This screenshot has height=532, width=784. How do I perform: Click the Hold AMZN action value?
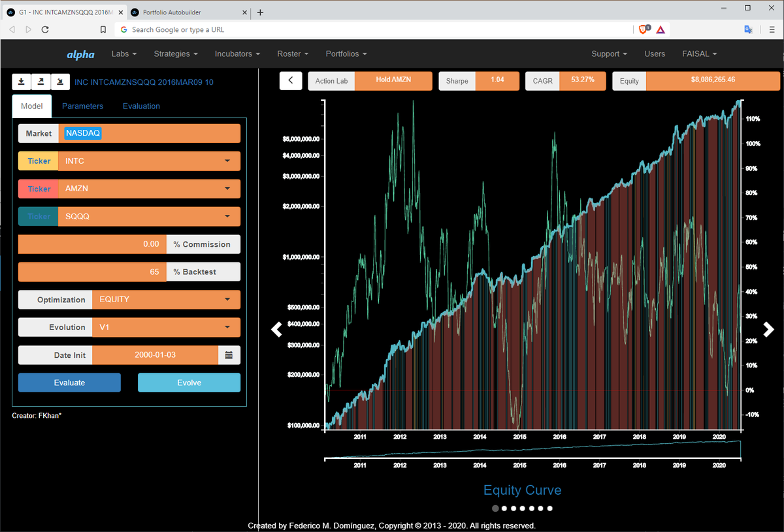pos(393,80)
